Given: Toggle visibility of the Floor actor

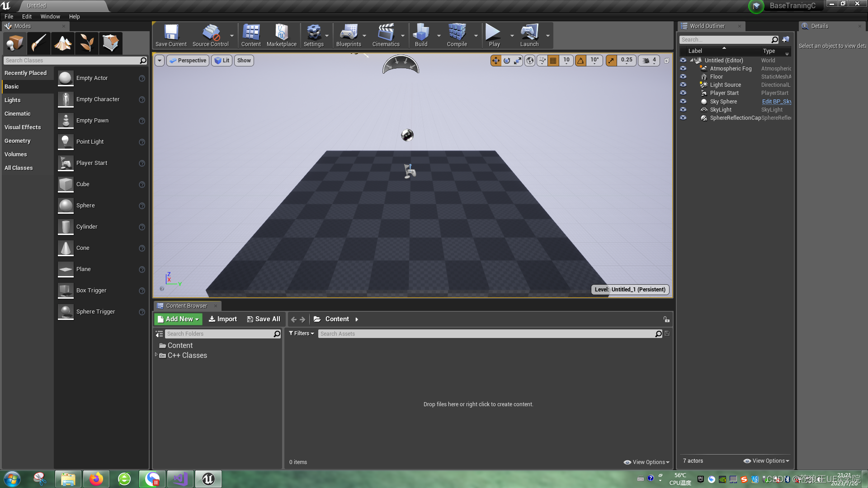Looking at the screenshot, I should (683, 76).
